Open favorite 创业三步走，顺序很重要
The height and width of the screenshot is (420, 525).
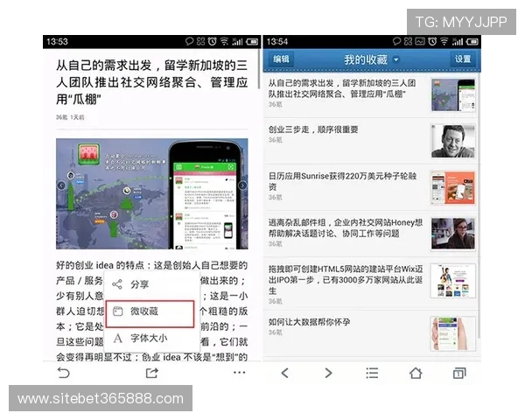pyautogui.click(x=372, y=141)
